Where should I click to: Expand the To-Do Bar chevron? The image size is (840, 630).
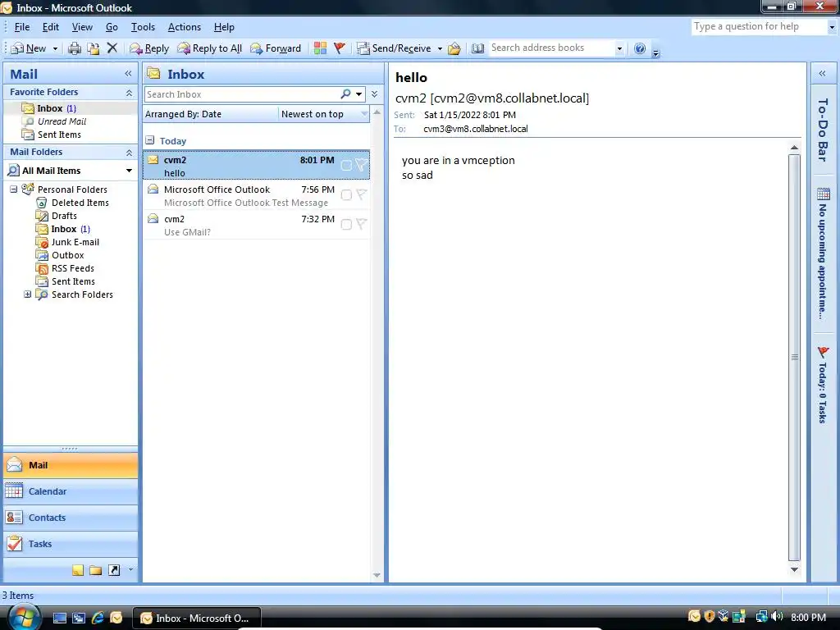(x=822, y=73)
